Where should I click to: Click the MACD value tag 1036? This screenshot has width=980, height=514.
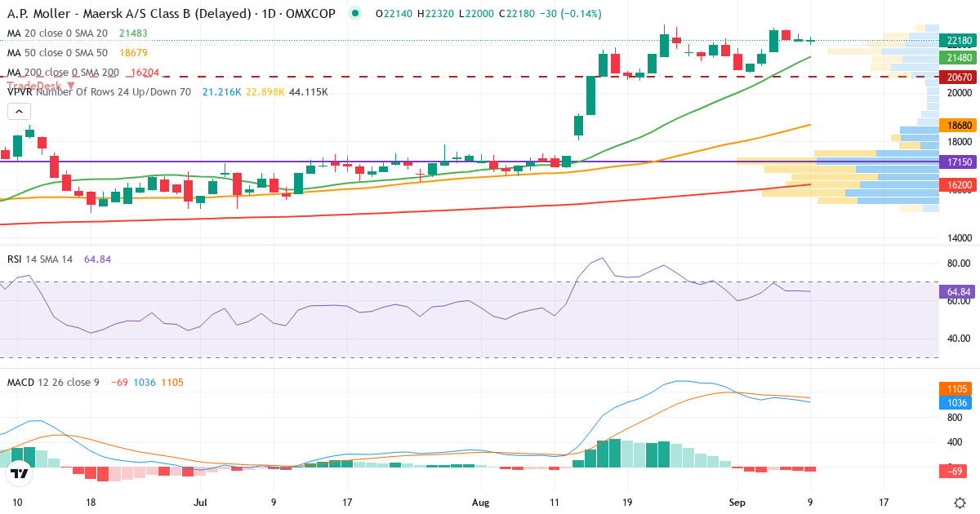tap(956, 403)
